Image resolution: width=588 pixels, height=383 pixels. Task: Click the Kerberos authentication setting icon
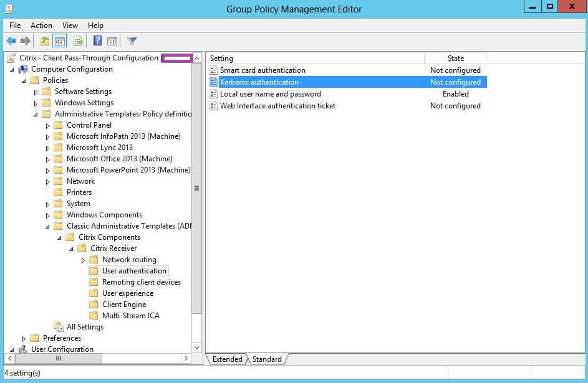tap(213, 82)
